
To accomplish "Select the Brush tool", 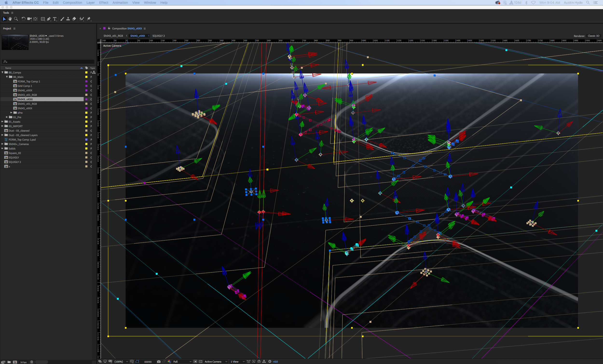I will [x=62, y=19].
